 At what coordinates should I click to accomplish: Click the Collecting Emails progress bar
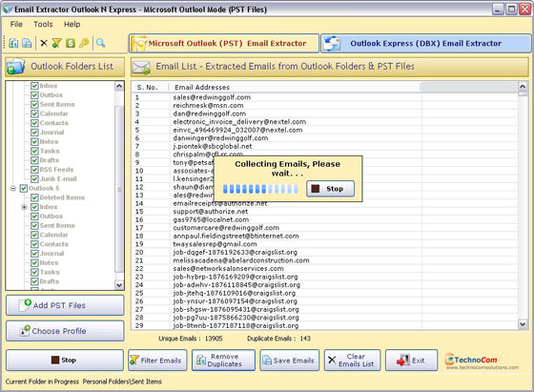(x=260, y=189)
